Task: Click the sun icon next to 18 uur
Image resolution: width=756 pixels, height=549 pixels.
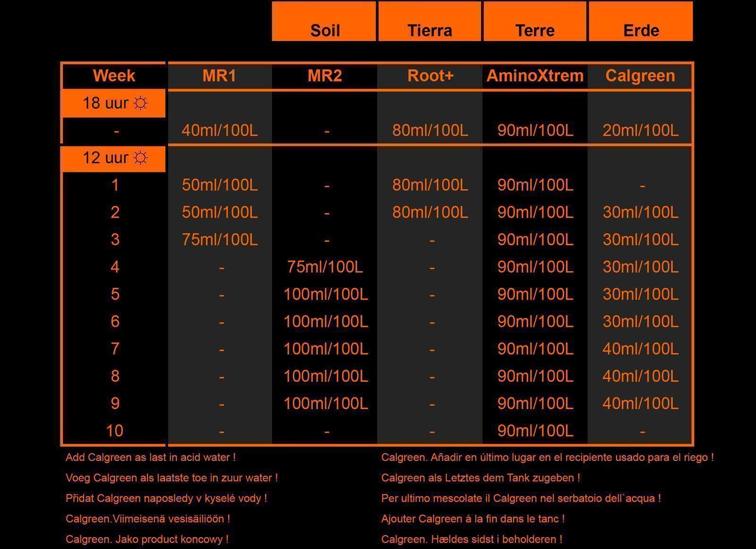Action: [140, 103]
